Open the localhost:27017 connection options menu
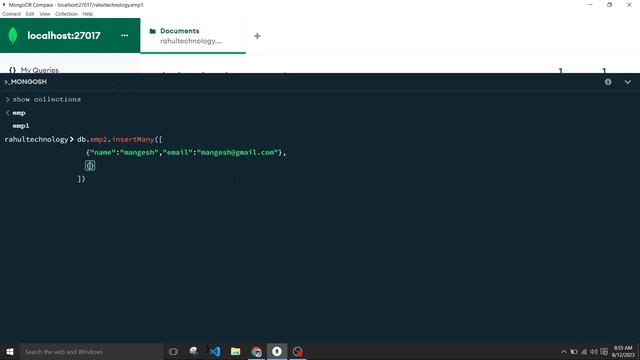640x360 pixels. [x=124, y=36]
